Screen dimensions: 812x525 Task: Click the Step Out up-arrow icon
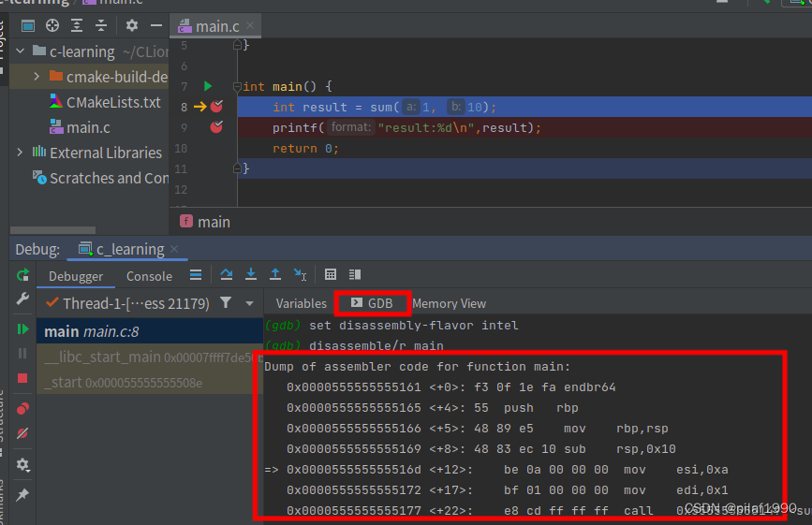pos(275,275)
